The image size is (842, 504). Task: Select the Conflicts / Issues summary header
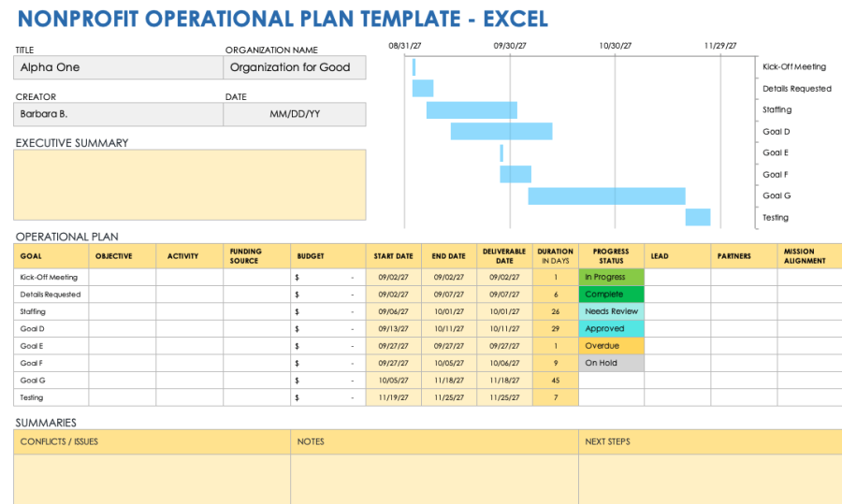coord(152,441)
